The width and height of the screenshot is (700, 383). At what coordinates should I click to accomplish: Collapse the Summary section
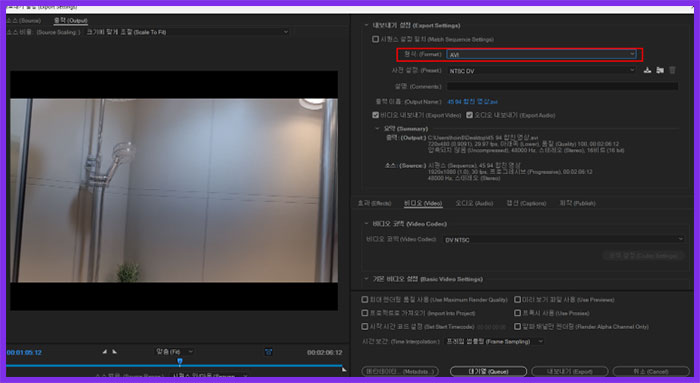[377, 129]
